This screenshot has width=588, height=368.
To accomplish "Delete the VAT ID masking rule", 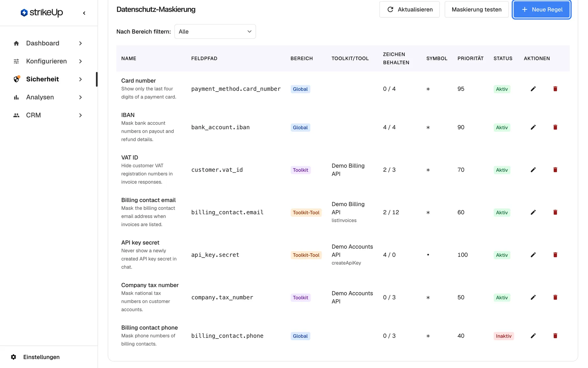I will [x=555, y=170].
